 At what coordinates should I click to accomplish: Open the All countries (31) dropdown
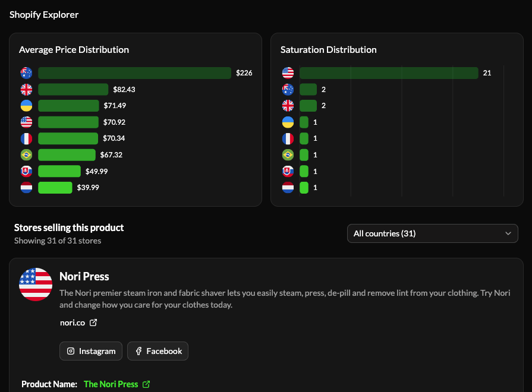click(x=432, y=233)
